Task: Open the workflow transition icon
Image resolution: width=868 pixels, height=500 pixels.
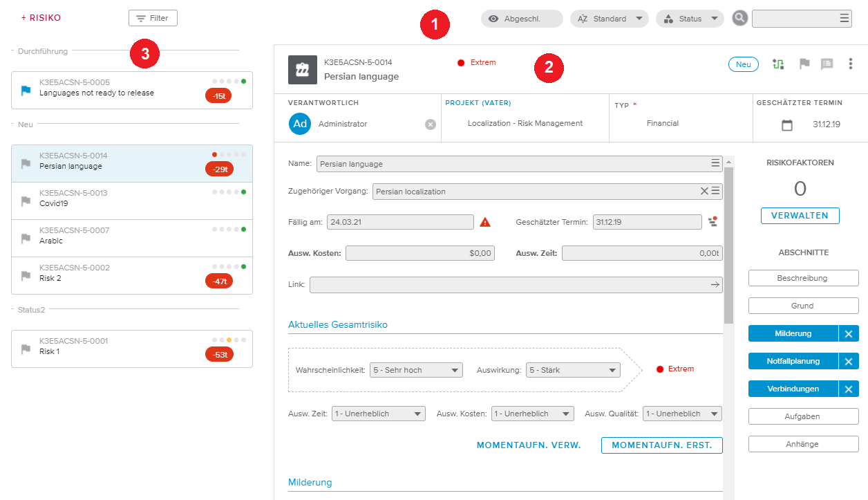Action: [x=779, y=64]
